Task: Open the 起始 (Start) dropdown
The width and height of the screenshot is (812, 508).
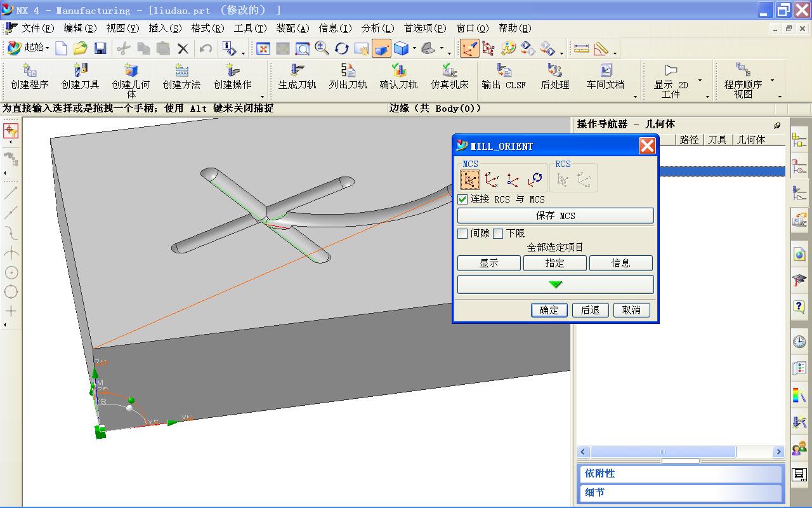Action: point(29,48)
